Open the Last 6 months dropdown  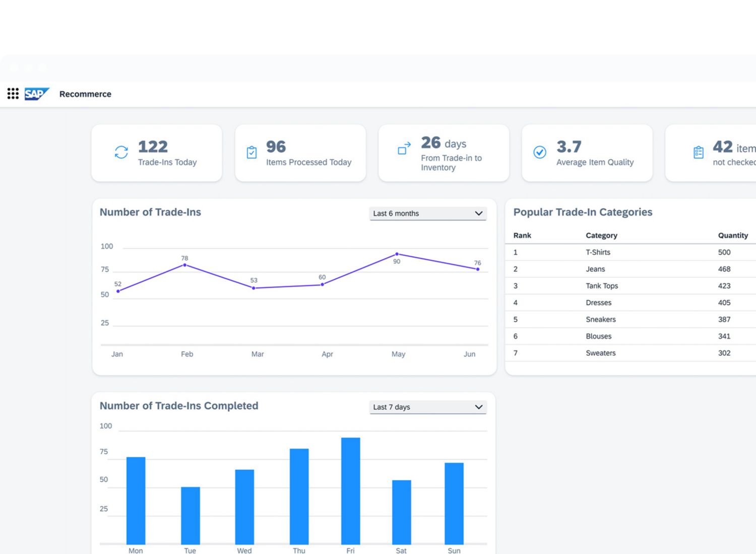[x=427, y=214]
